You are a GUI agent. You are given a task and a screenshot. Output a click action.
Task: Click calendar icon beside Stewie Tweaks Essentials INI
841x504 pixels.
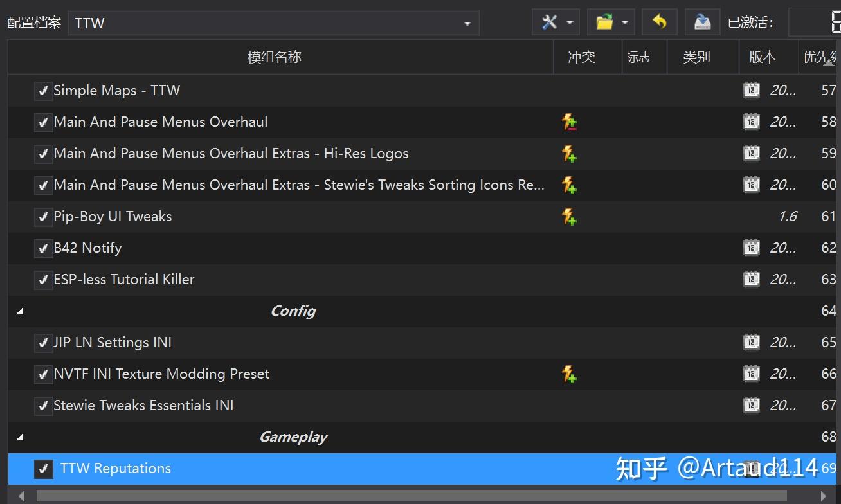751,405
